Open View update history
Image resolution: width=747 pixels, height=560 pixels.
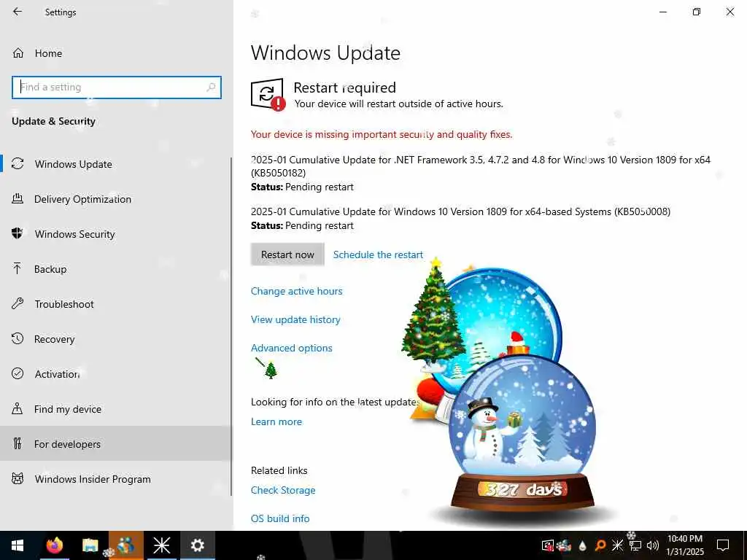pyautogui.click(x=295, y=319)
